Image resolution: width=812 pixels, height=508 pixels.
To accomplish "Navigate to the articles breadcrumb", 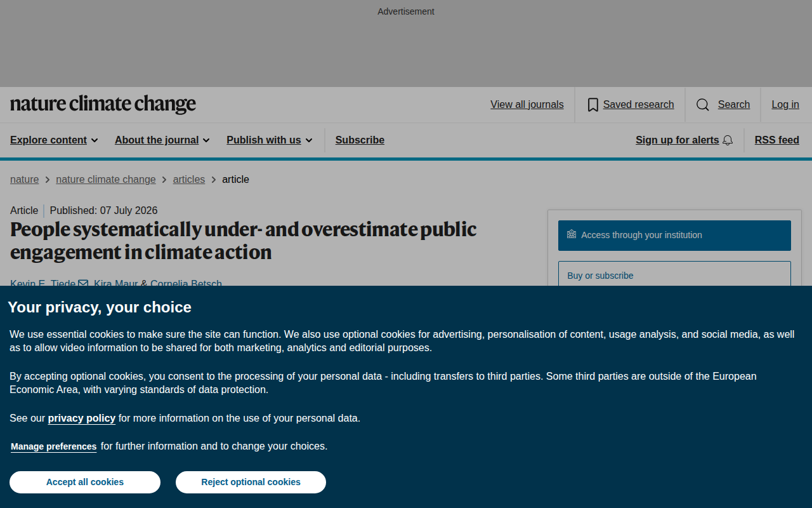I will tap(189, 180).
